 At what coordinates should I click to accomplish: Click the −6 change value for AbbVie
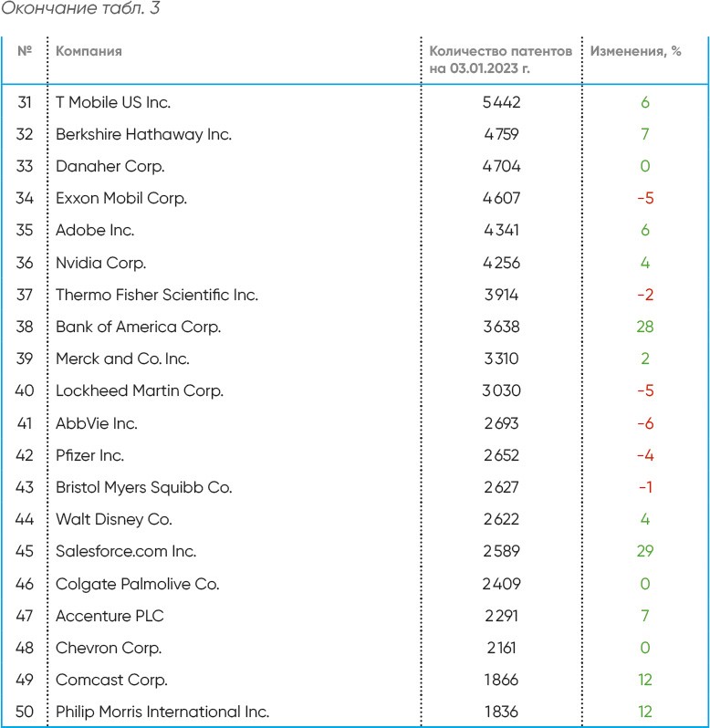[x=645, y=423]
